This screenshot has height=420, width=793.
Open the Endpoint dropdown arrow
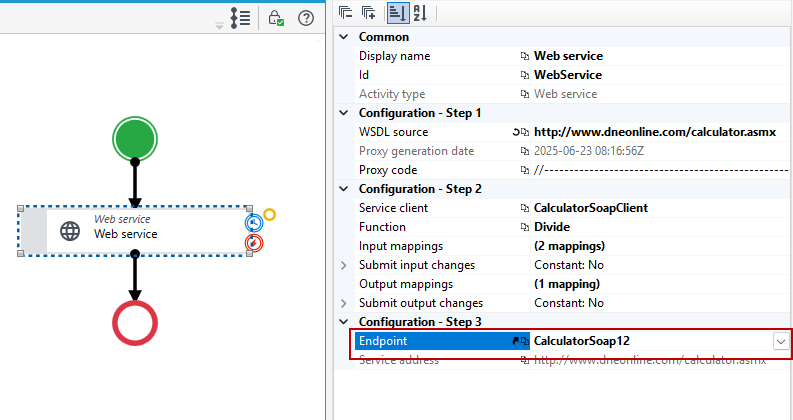click(781, 342)
